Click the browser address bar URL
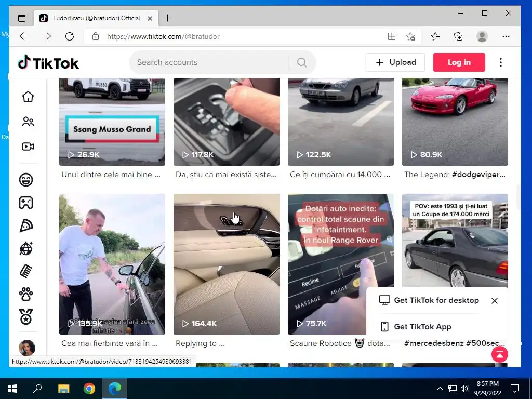 pyautogui.click(x=163, y=37)
